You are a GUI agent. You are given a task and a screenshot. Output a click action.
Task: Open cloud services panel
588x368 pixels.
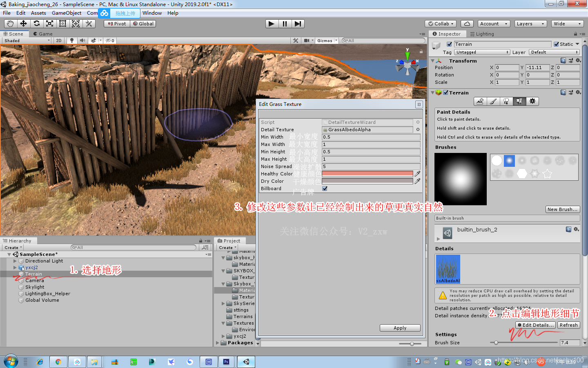click(467, 24)
